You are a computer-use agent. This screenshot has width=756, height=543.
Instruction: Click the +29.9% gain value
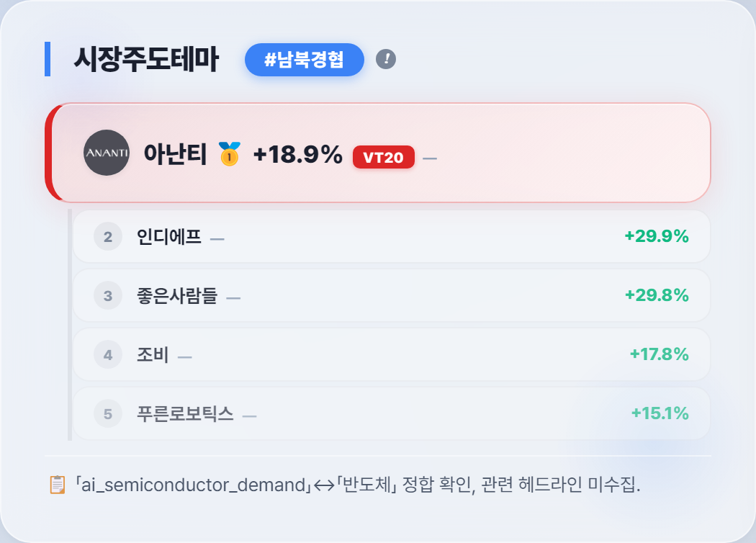click(x=657, y=235)
